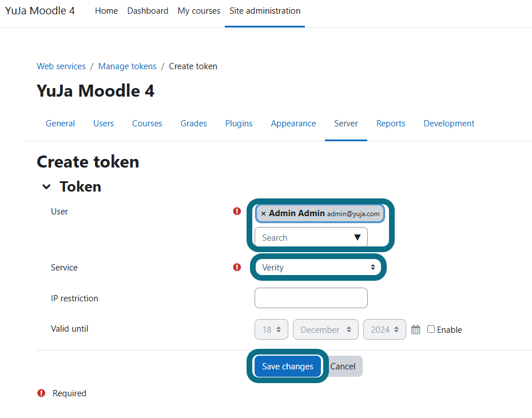
Task: Switch to the Appearance tab
Action: click(x=293, y=124)
